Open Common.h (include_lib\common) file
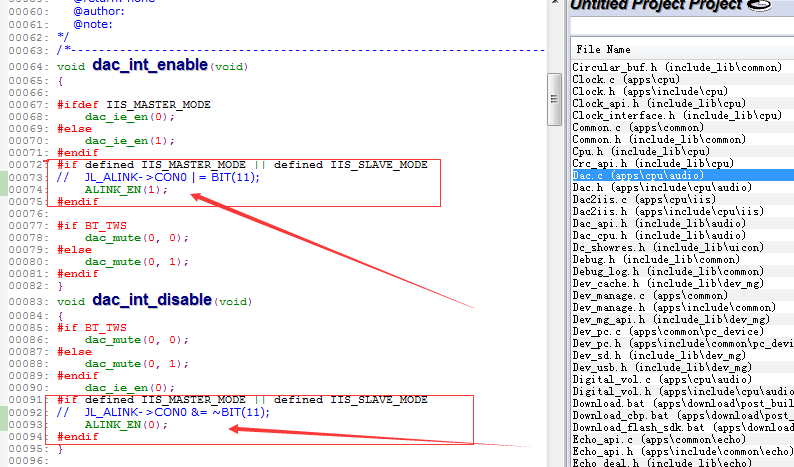The width and height of the screenshot is (794, 467). point(659,140)
